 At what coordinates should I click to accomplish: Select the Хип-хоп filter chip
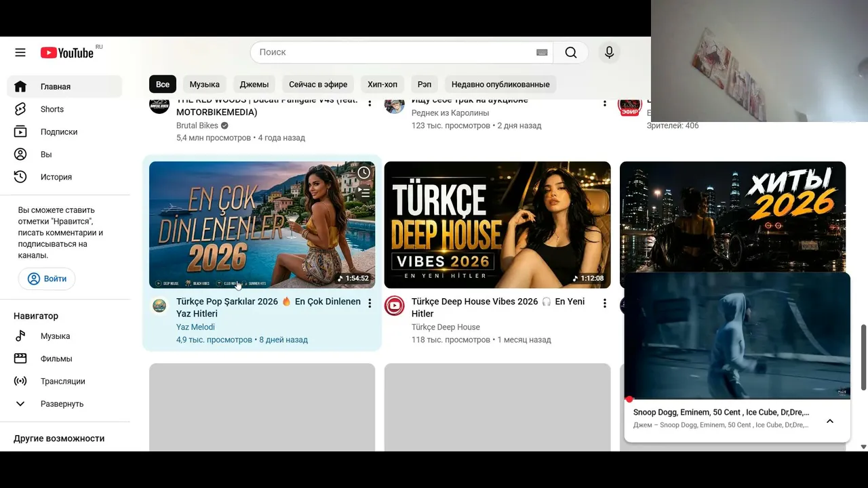[382, 84]
